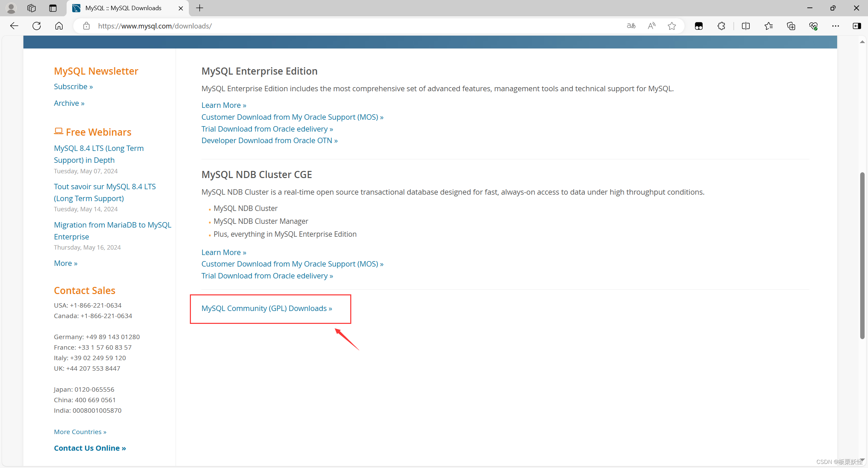Toggle the workspaces icon
The width and height of the screenshot is (868, 468).
(x=31, y=8)
